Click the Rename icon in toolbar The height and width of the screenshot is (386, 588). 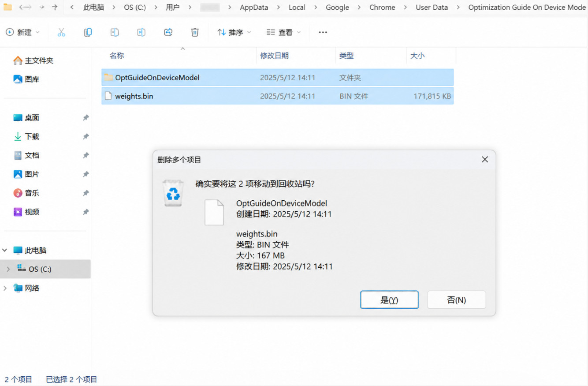141,32
